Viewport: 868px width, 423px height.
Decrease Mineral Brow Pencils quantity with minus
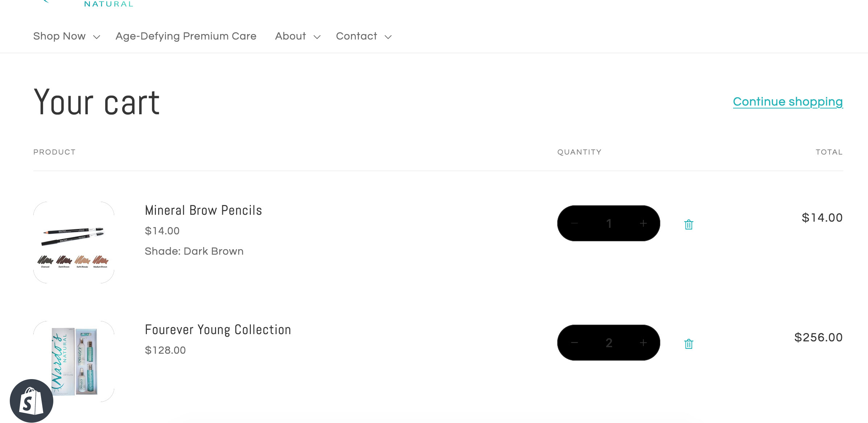pos(574,223)
